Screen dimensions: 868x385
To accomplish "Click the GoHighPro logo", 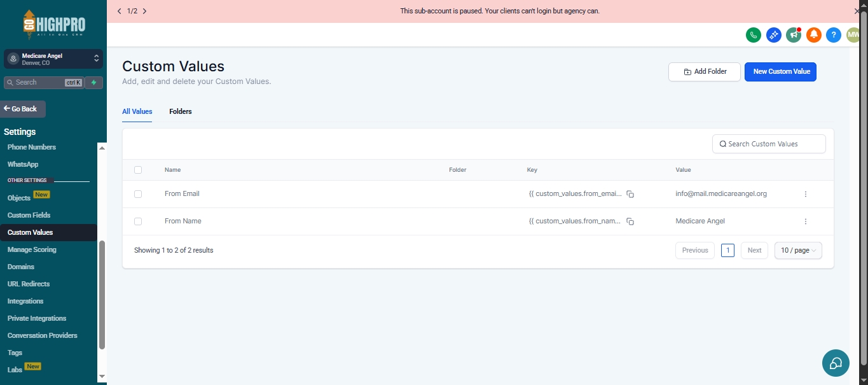I will pyautogui.click(x=53, y=25).
